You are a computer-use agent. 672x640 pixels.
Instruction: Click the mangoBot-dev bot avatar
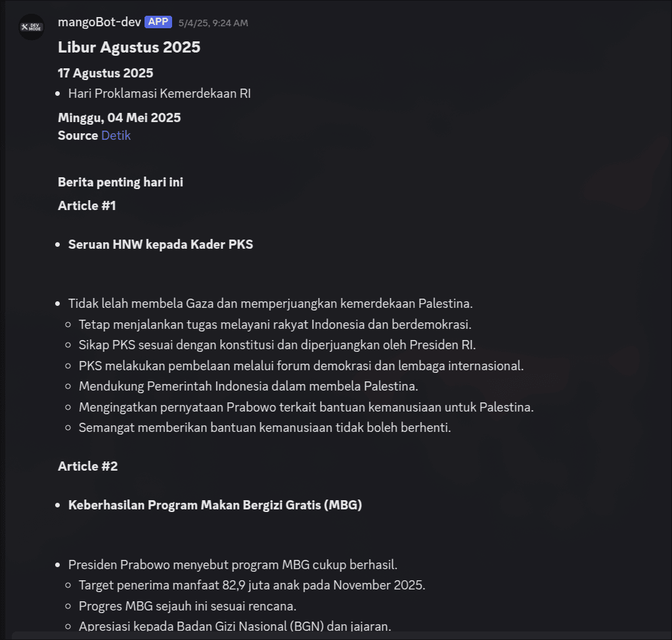pos(31,27)
